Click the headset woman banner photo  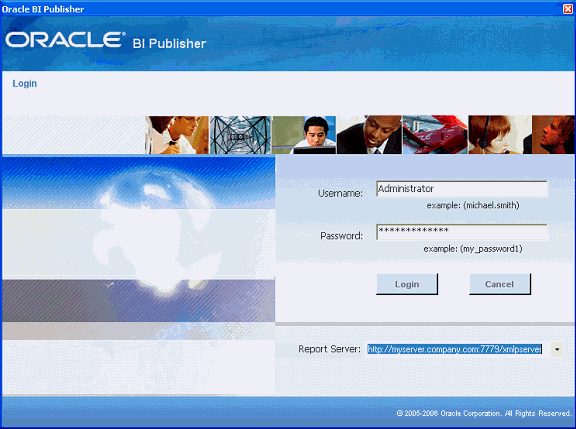500,135
